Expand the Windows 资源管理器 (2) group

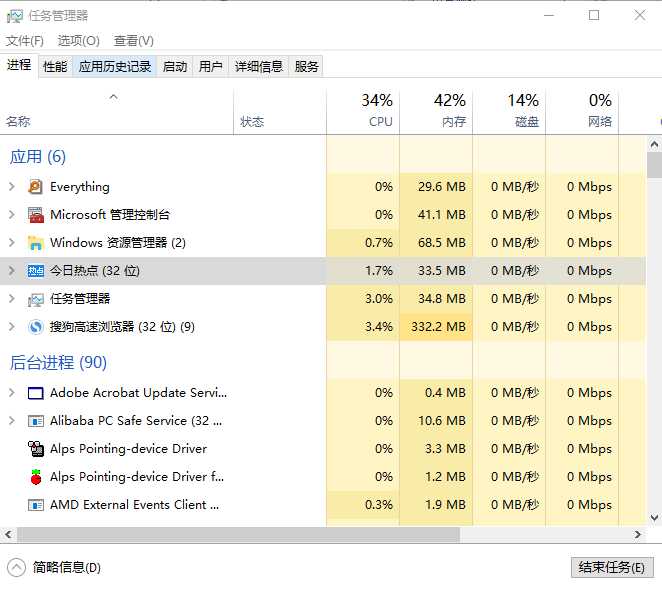[12, 242]
